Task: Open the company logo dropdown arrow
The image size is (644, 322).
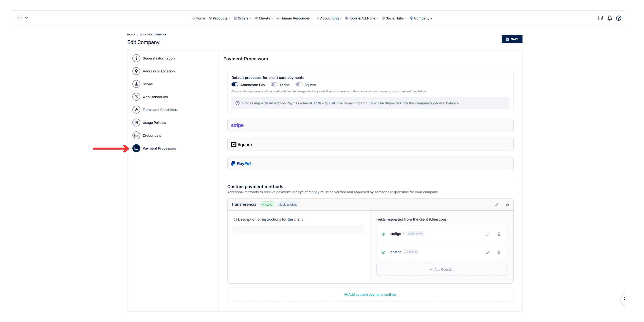Action: point(26,18)
